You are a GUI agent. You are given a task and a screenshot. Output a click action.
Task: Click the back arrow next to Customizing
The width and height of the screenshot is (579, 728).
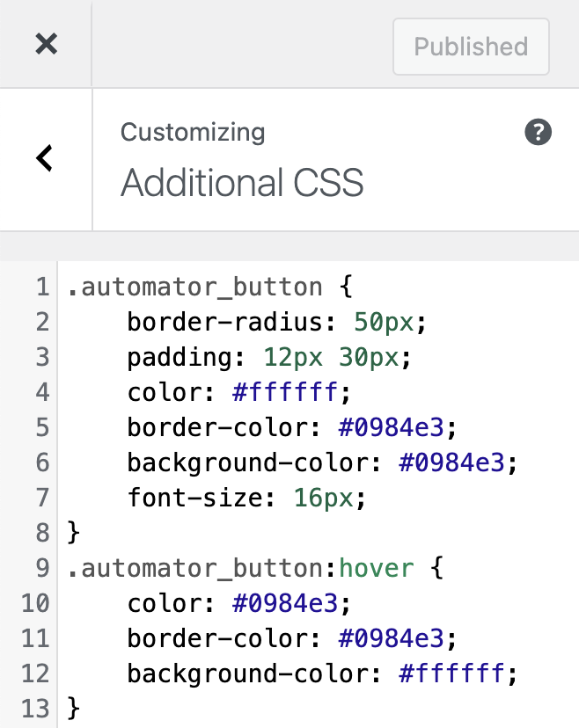click(42, 158)
